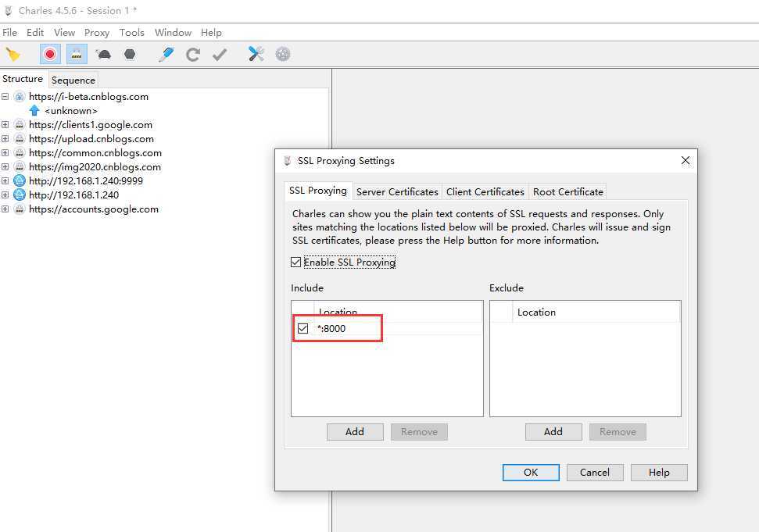Toggle the Enable SSL Proxying checkbox
Viewport: 759px width, 532px height.
[x=295, y=262]
